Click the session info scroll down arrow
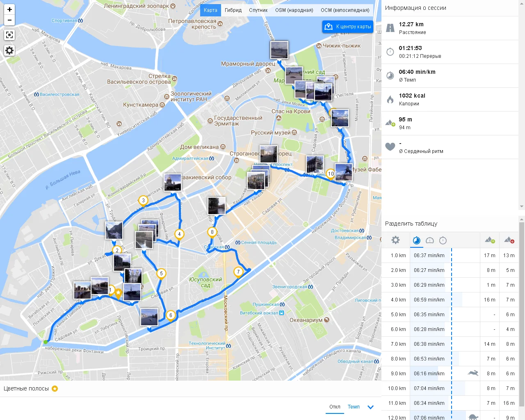 522,207
